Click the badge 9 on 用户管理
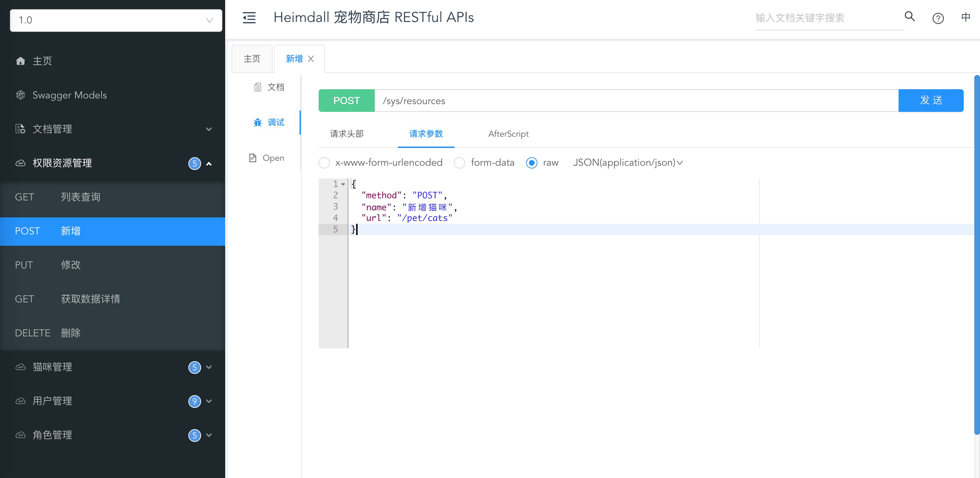980x478 pixels. pyautogui.click(x=194, y=401)
